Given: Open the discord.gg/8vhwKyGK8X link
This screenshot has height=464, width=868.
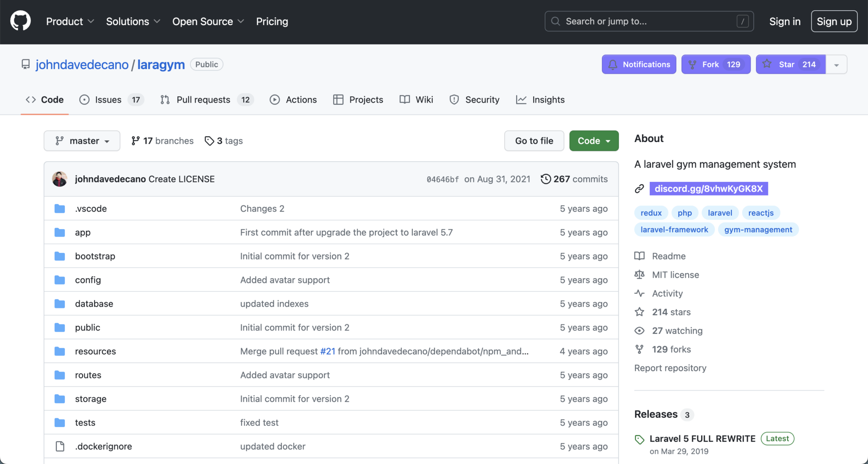Looking at the screenshot, I should (709, 188).
